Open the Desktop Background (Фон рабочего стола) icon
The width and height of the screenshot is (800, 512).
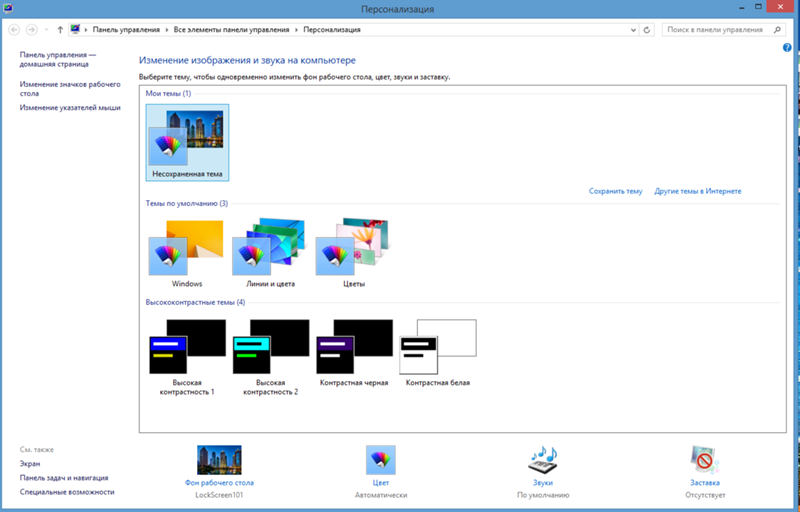coord(219,460)
